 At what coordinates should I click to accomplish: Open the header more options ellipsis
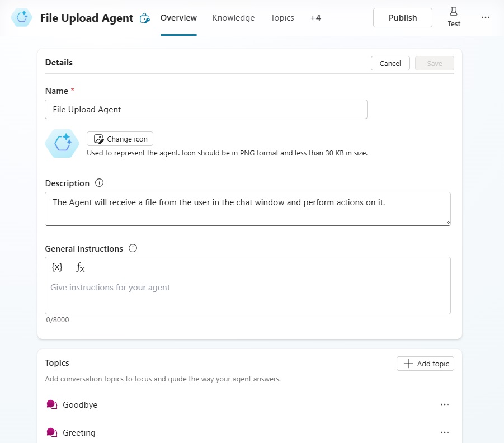(486, 17)
